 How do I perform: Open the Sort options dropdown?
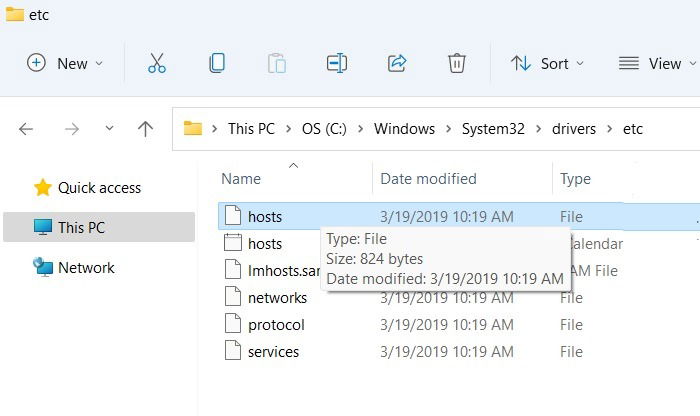(545, 63)
